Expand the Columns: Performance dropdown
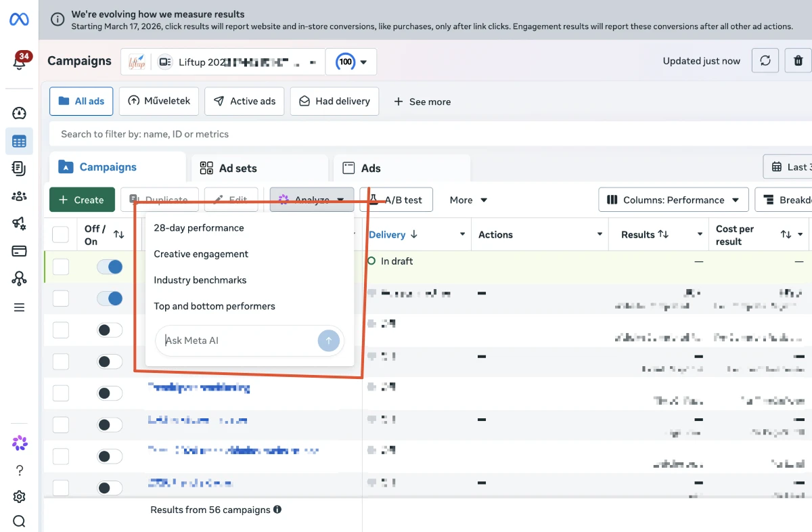 [673, 200]
